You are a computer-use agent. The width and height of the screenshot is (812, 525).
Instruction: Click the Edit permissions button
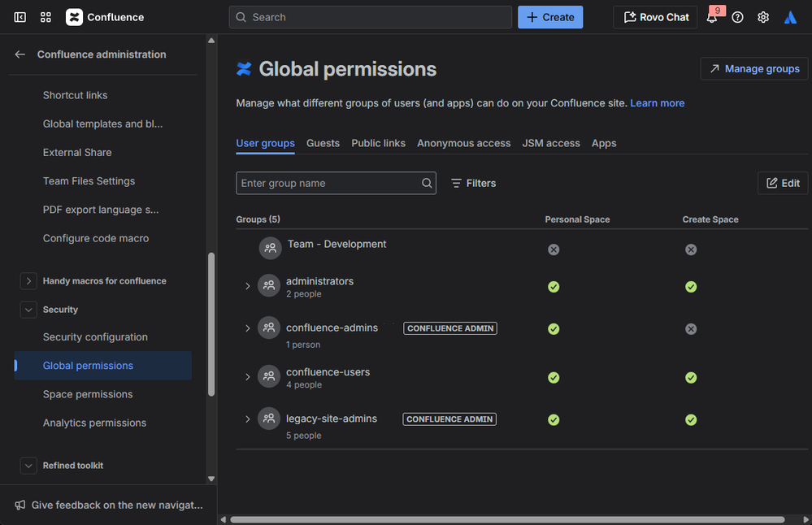[x=783, y=184]
